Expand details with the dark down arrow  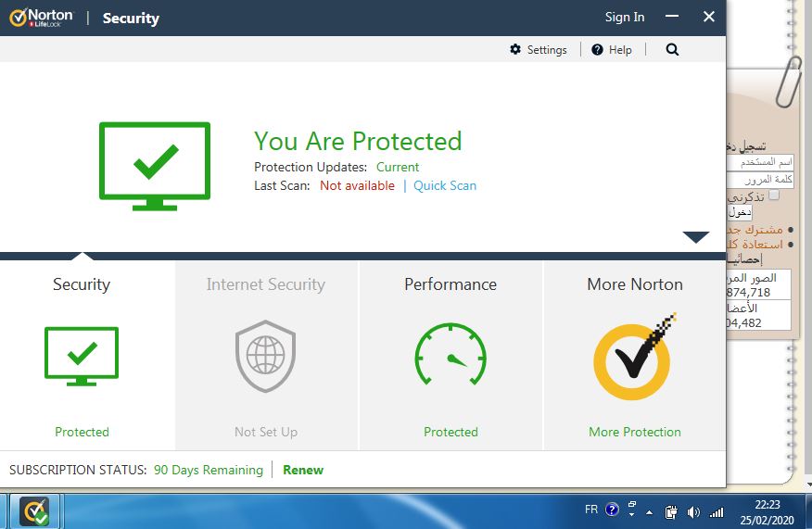(x=696, y=237)
